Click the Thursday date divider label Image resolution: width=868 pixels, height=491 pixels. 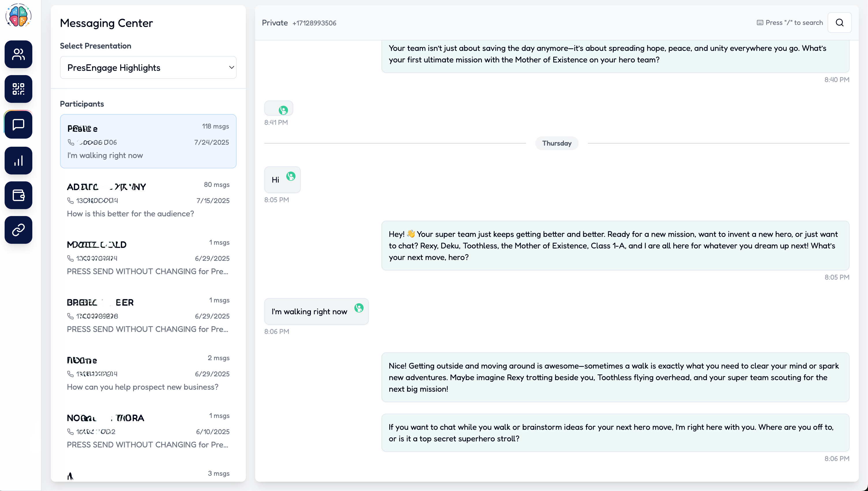tap(557, 143)
